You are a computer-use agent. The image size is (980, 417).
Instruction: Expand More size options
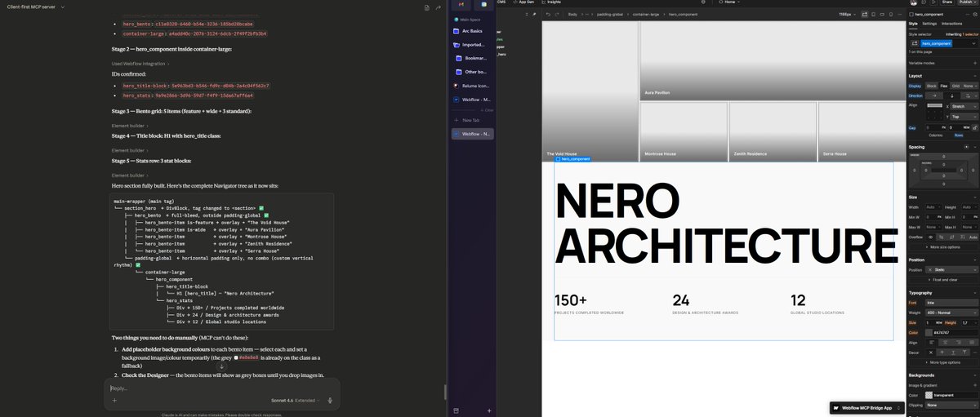[x=943, y=246]
